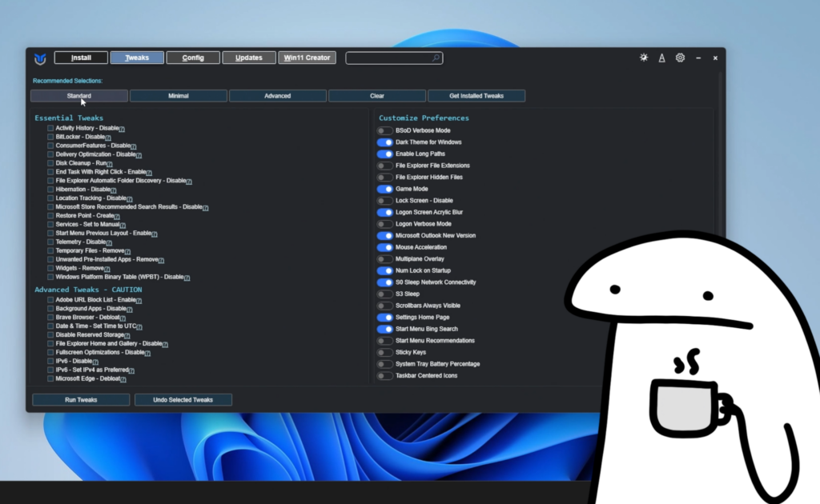Open help icon next to Telemetry - Disable
This screenshot has height=504, width=820.
click(x=109, y=243)
